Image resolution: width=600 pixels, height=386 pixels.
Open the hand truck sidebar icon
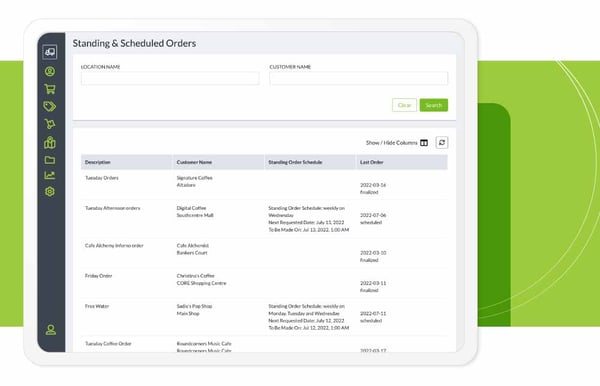click(x=50, y=124)
